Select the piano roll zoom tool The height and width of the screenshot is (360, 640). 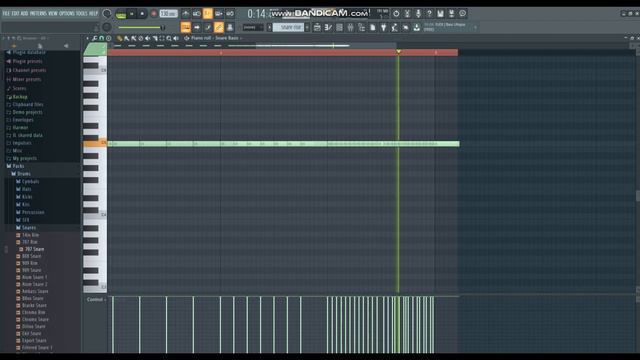tap(169, 38)
